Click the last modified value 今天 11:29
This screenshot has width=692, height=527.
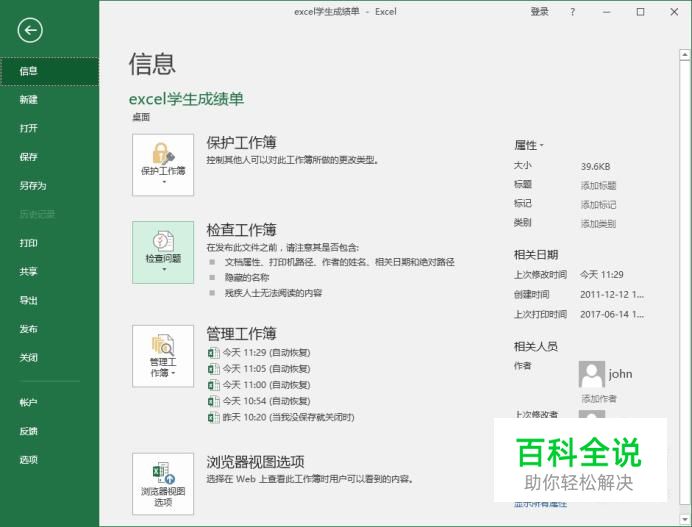(x=602, y=275)
